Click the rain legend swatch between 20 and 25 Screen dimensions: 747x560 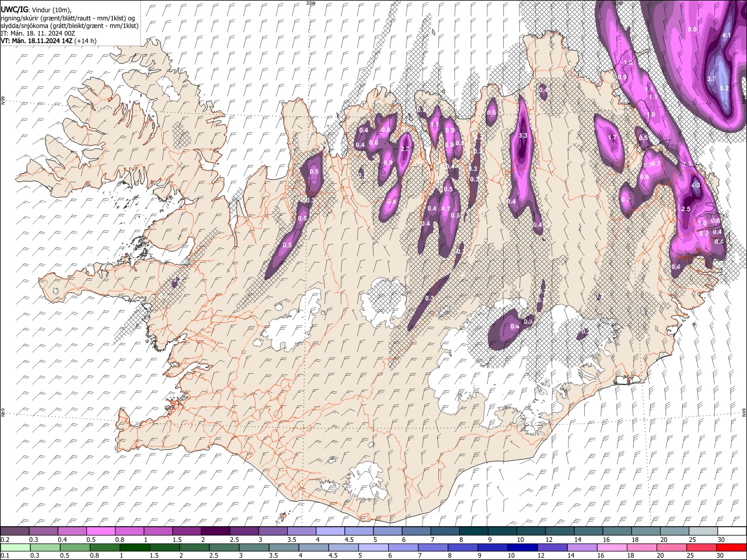tap(672, 547)
